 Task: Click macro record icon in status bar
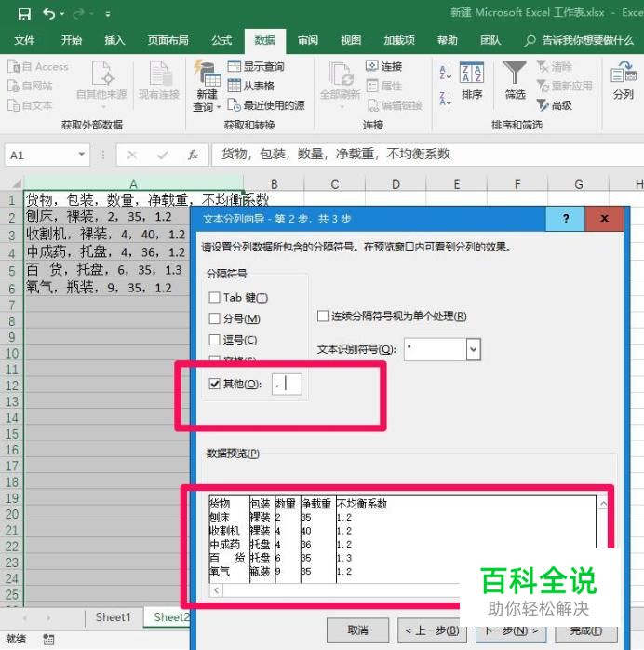pyautogui.click(x=48, y=639)
